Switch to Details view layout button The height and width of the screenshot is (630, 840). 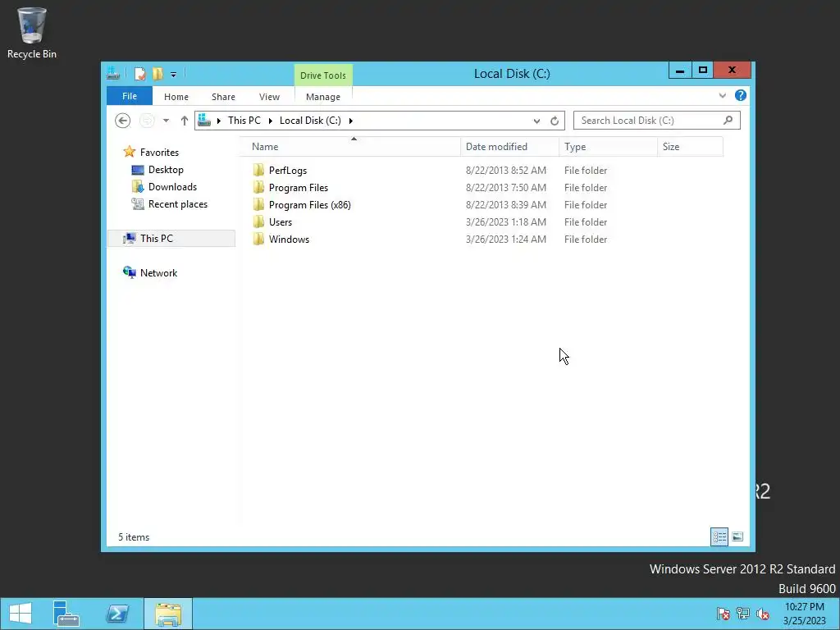[719, 536]
